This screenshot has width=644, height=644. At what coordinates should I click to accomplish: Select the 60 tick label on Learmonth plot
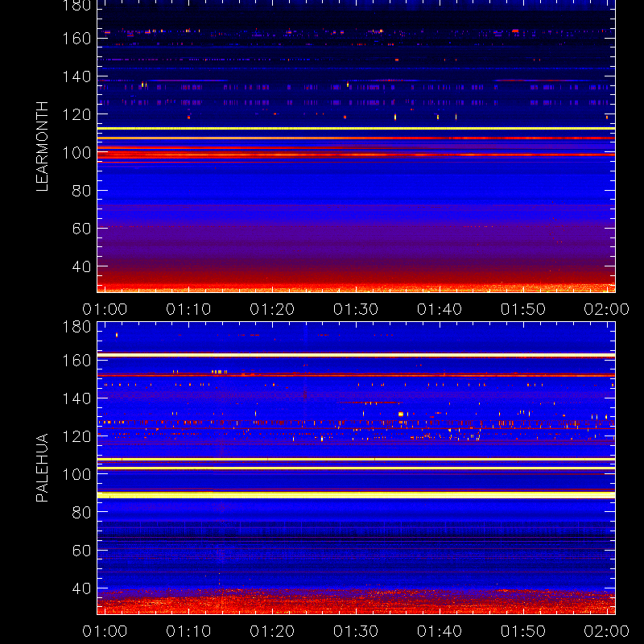point(81,229)
